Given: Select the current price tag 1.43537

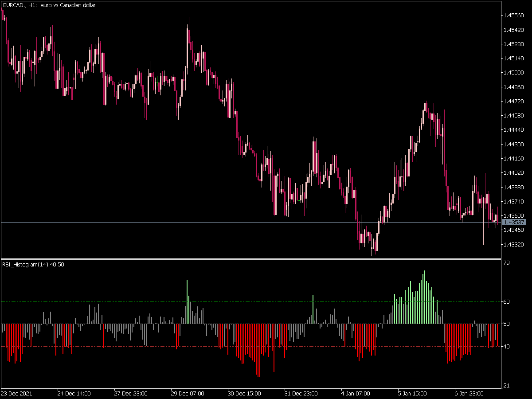Looking at the screenshot, I should click(x=514, y=222).
